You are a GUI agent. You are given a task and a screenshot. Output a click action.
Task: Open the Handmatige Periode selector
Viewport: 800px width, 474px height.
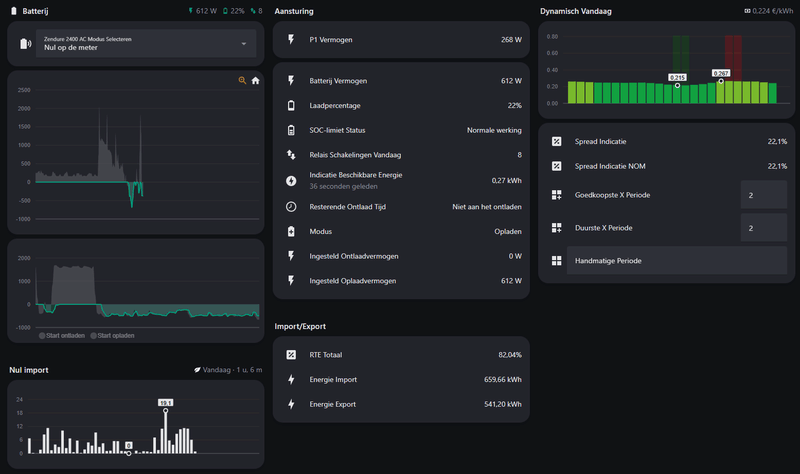click(x=665, y=261)
